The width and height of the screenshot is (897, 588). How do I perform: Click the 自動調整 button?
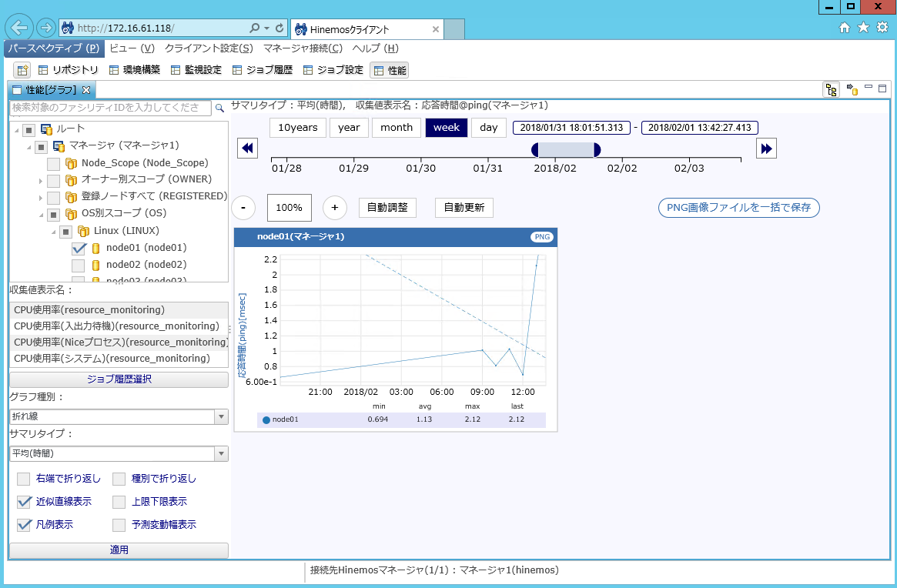(x=387, y=207)
